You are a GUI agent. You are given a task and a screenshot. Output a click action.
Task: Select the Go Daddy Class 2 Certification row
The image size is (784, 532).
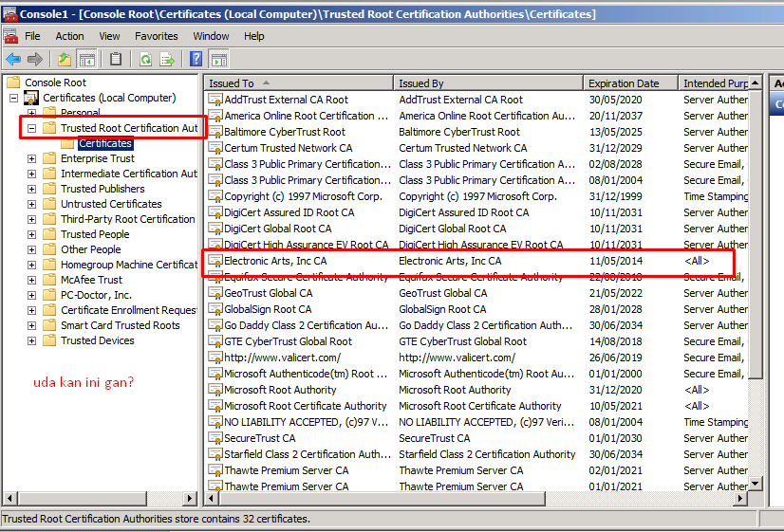coord(477,325)
